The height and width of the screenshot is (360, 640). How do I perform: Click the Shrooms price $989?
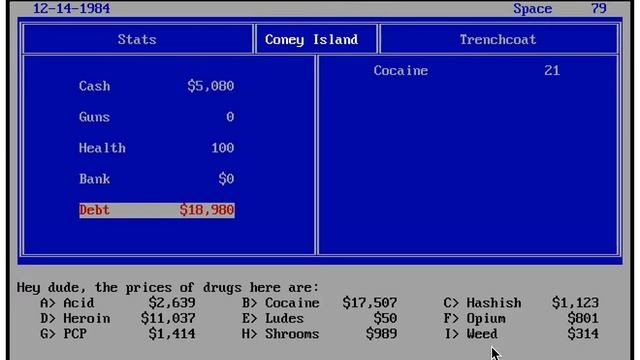tap(381, 334)
